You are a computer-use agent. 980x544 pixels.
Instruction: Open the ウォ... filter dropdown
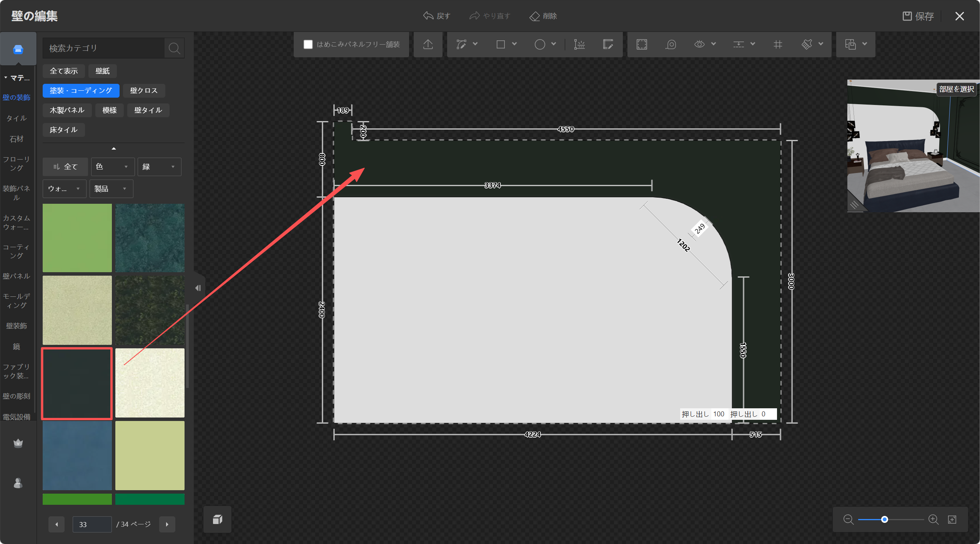[x=65, y=189]
